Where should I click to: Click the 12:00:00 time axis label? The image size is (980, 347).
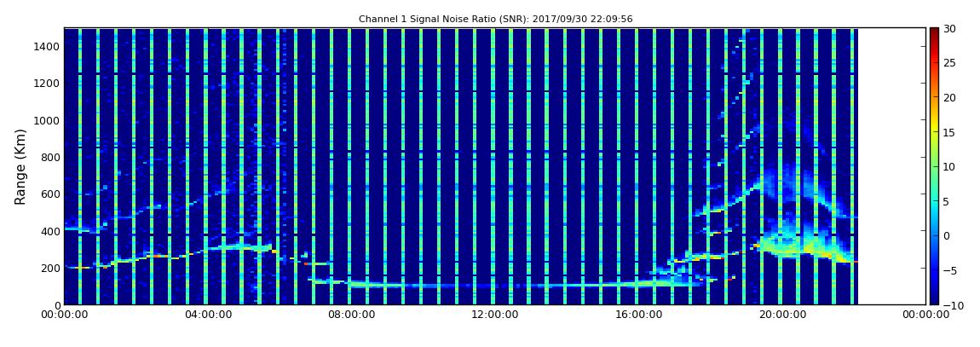(x=493, y=315)
